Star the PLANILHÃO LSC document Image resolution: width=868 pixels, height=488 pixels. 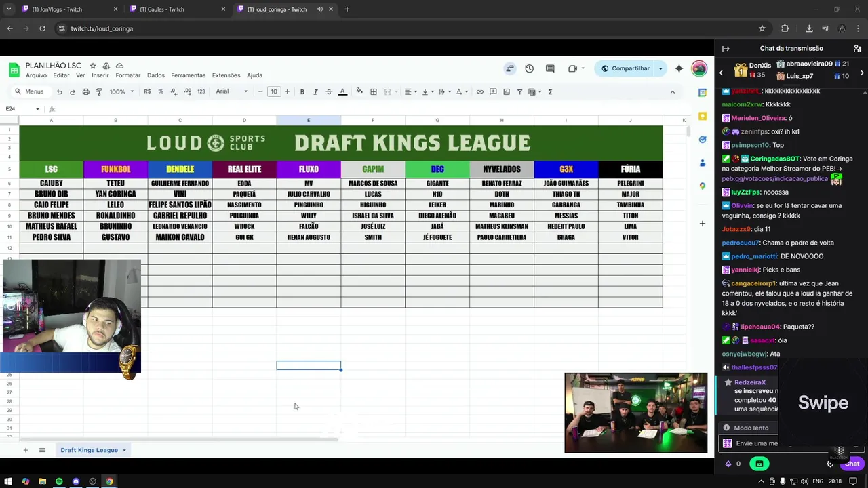[93, 66]
